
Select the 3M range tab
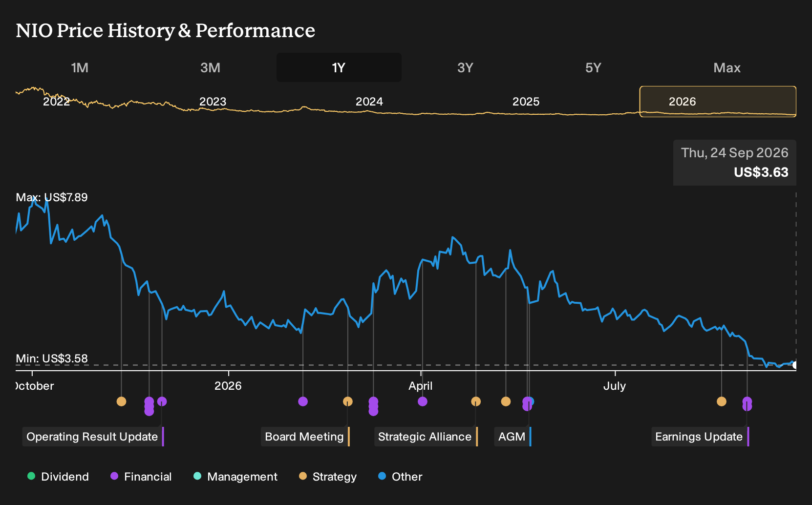pos(210,67)
